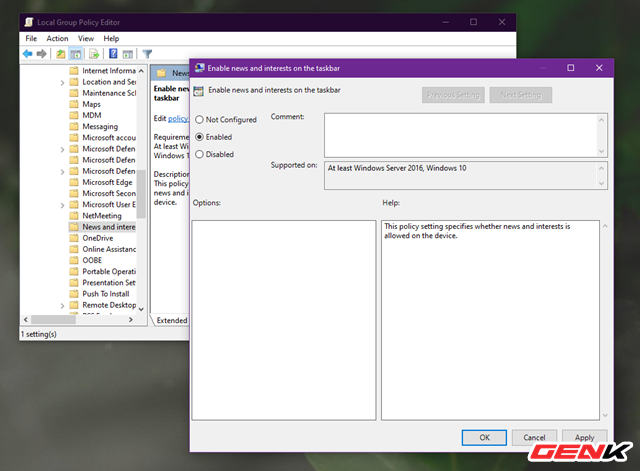
Task: Click the dialog title bar policy icon
Action: tap(199, 68)
